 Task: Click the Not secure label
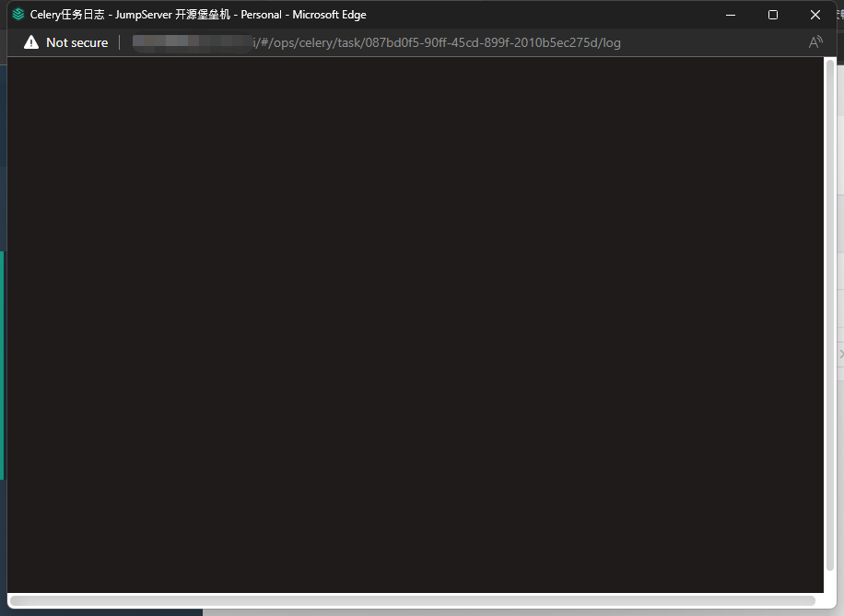[x=77, y=42]
